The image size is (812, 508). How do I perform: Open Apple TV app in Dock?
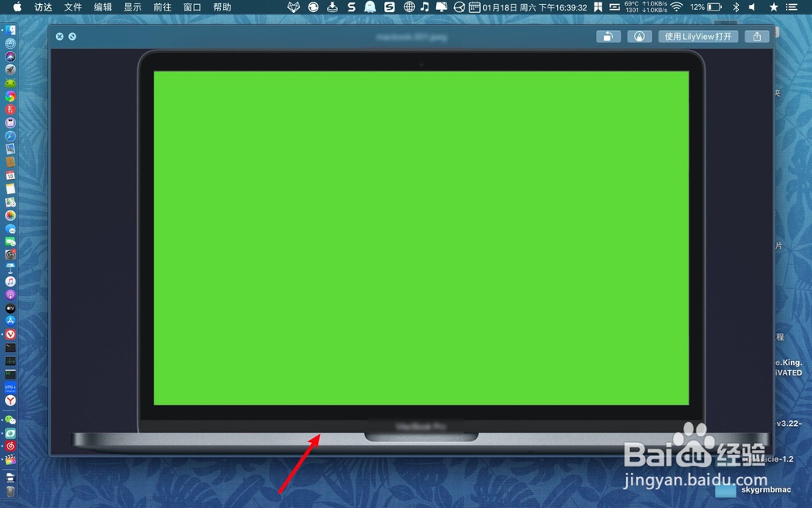[x=11, y=308]
